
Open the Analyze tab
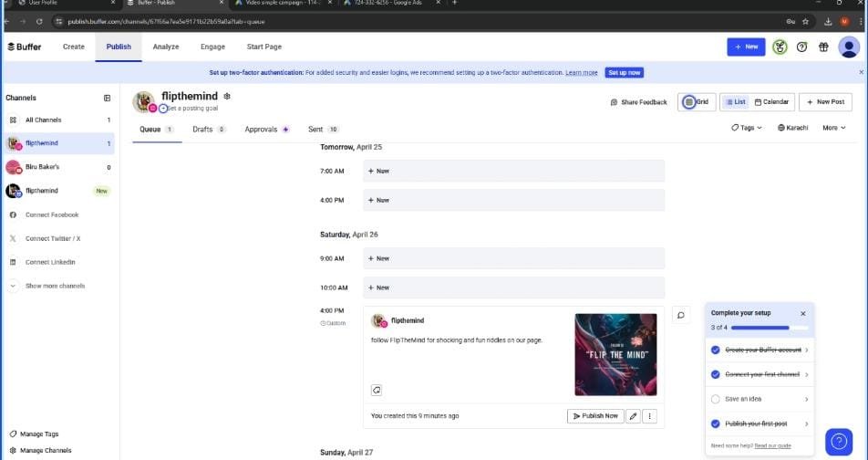click(x=166, y=47)
